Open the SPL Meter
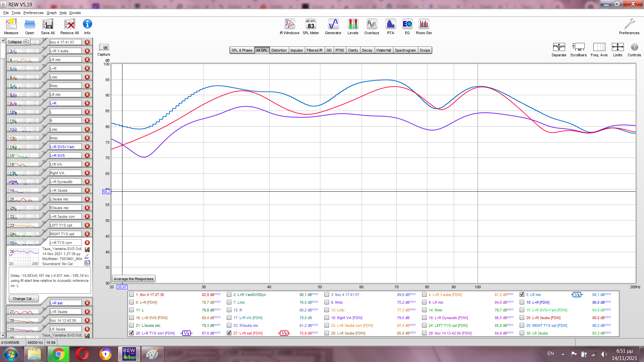The width and height of the screenshot is (644, 362). pyautogui.click(x=311, y=26)
